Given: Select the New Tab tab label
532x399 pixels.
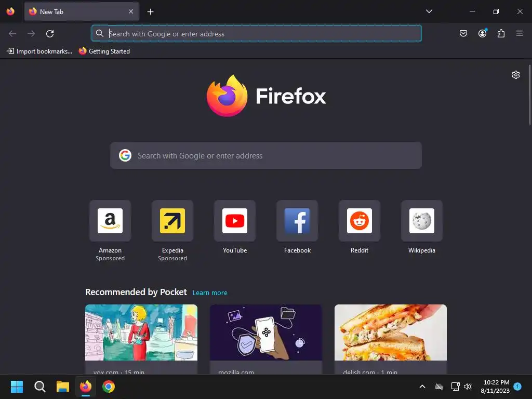Looking at the screenshot, I should coord(51,11).
